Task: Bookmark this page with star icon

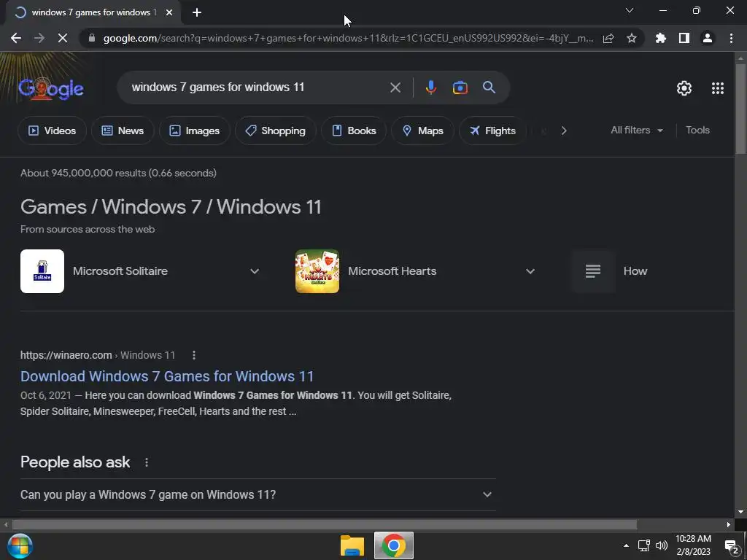Action: pos(632,38)
